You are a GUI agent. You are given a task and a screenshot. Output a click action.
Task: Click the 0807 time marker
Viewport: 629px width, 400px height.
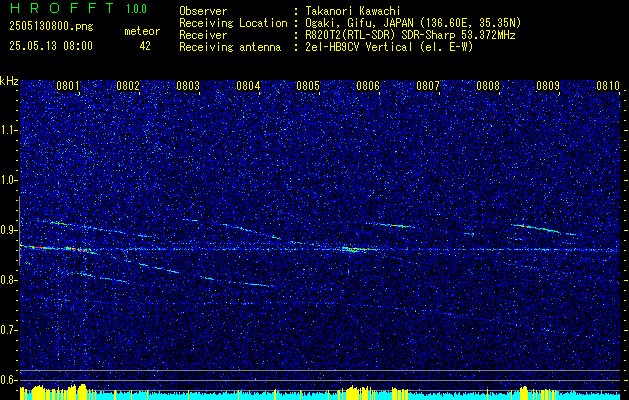tap(428, 86)
